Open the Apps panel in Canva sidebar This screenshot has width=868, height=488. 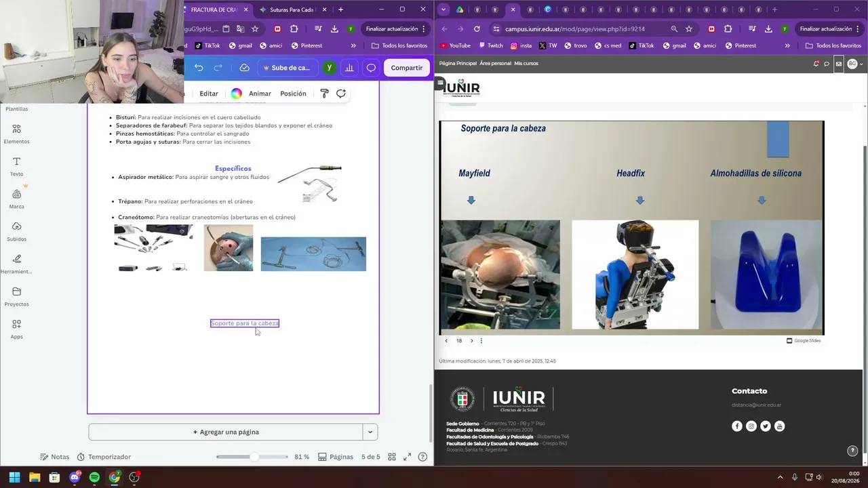(x=16, y=329)
